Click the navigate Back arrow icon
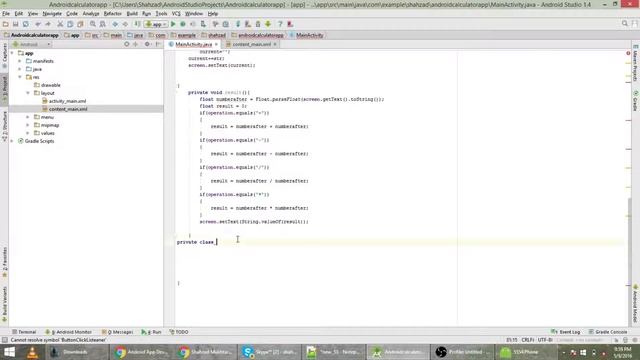This screenshot has height=360, width=640. 115,24
